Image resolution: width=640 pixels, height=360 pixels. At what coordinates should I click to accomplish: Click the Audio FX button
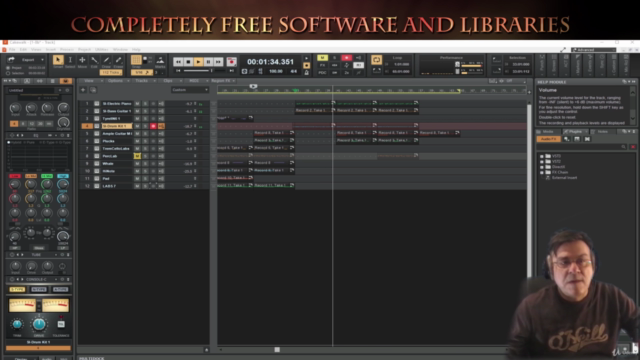point(549,139)
